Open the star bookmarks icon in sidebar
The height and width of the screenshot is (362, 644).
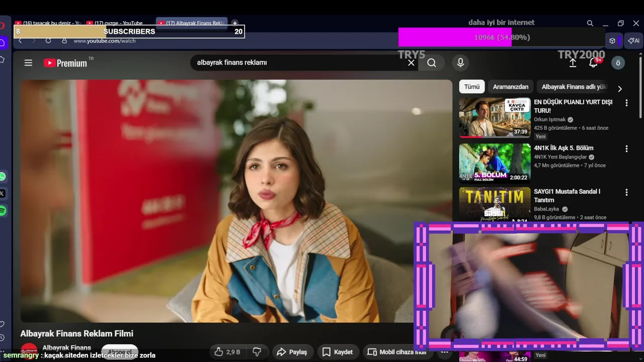(x=3, y=59)
